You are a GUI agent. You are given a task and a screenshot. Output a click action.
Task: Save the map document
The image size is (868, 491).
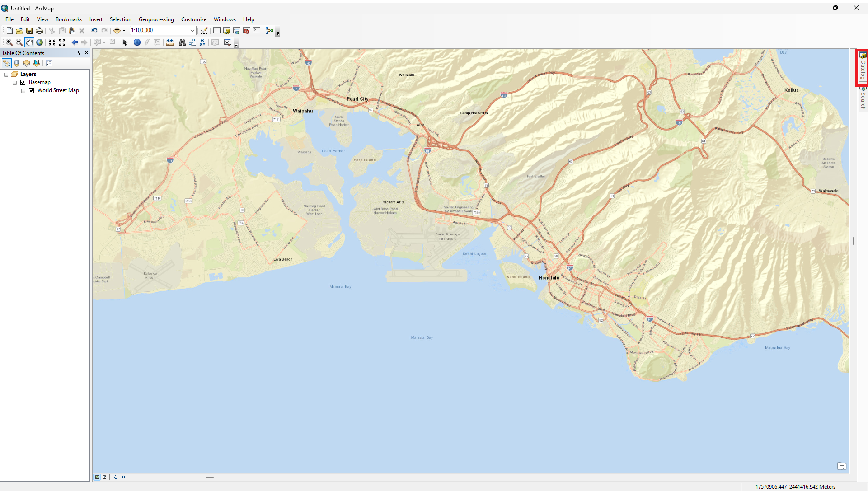point(29,31)
